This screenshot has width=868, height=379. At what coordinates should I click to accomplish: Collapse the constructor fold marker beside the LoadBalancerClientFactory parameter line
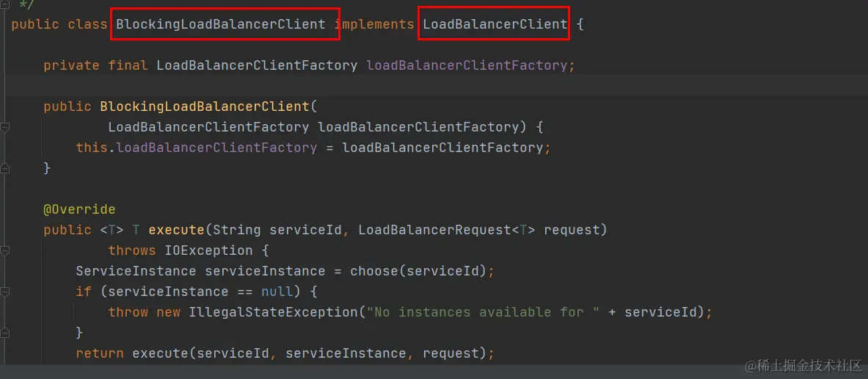(5, 128)
